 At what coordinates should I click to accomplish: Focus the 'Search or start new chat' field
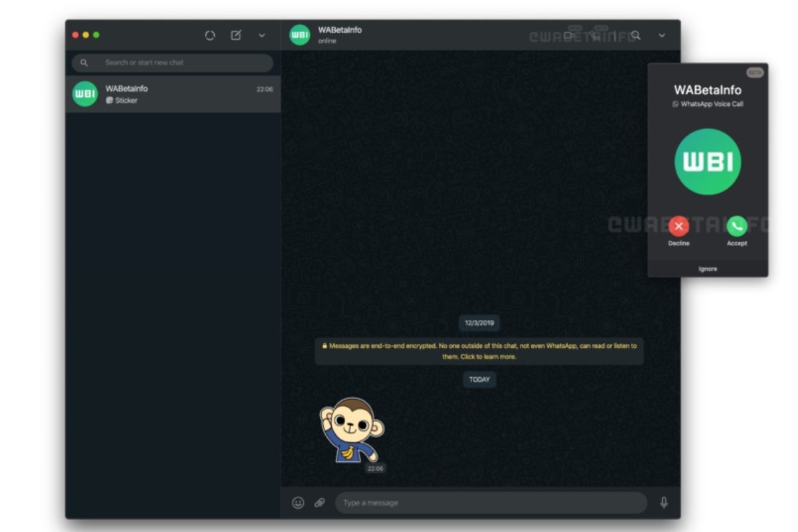(x=173, y=63)
